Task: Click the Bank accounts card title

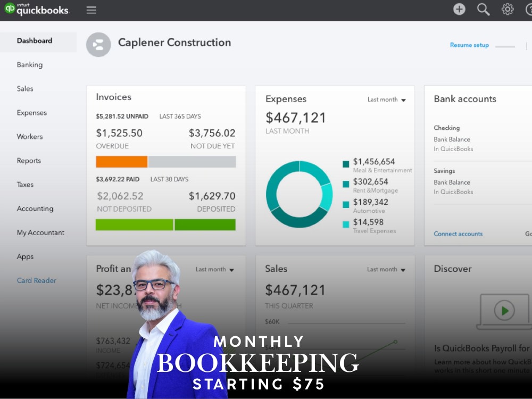Action: pos(465,99)
